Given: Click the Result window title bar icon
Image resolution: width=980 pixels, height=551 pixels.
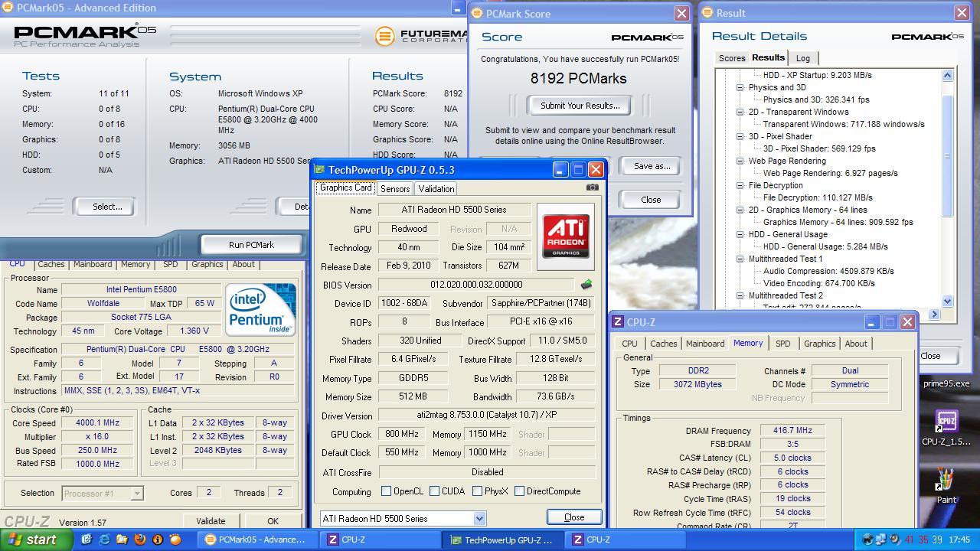Looking at the screenshot, I should pos(707,13).
